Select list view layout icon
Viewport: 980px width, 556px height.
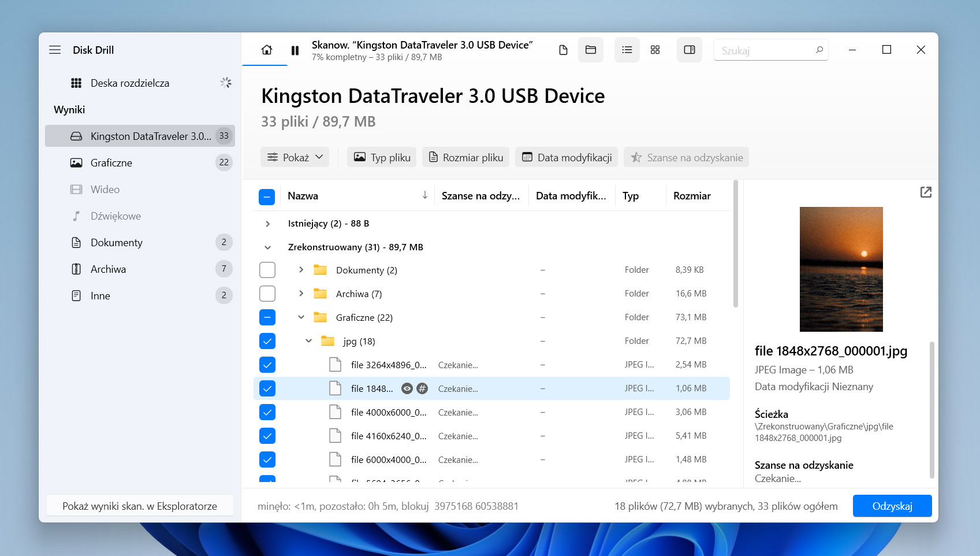(x=627, y=50)
